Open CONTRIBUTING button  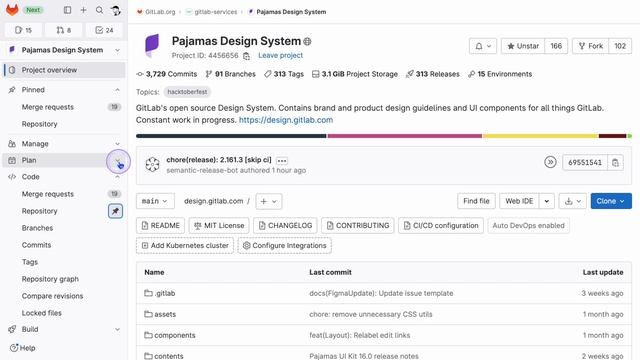pos(358,225)
